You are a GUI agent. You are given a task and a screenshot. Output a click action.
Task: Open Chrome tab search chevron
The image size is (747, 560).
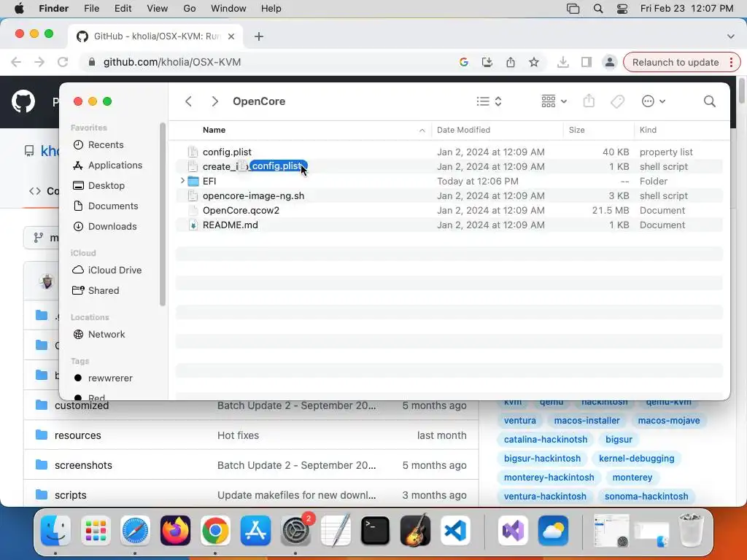[731, 36]
